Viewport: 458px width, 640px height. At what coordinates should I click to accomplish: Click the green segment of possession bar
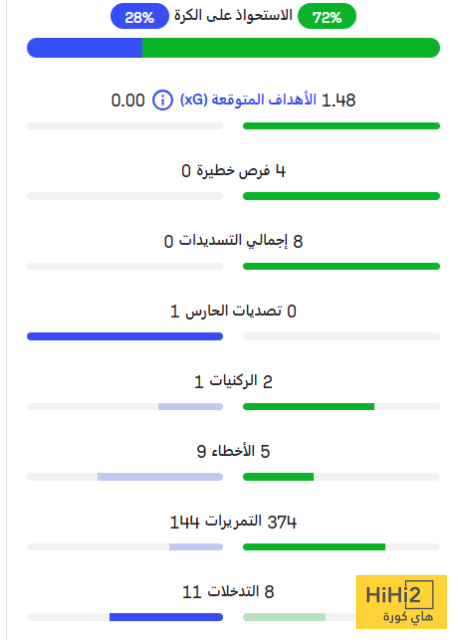click(291, 48)
